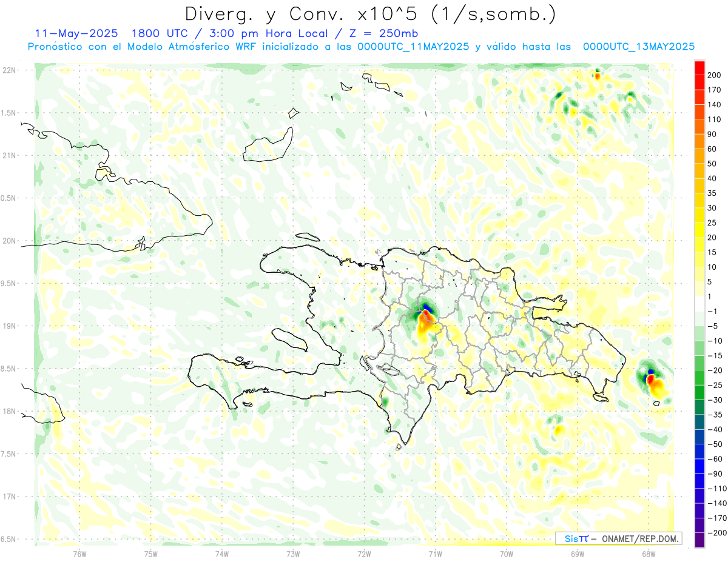Image resolution: width=728 pixels, height=562 pixels.
Task: Click the 20N latitude label
Action: [10, 241]
